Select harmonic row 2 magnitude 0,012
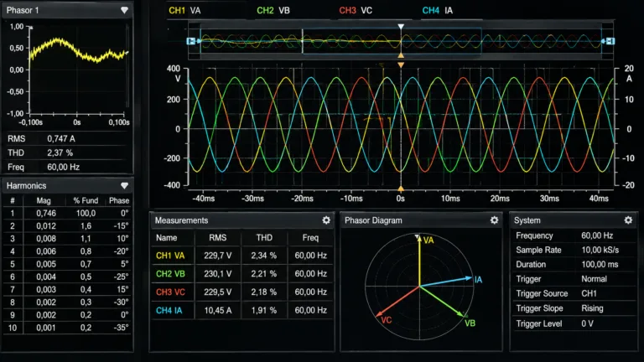644x362 pixels. [46, 226]
